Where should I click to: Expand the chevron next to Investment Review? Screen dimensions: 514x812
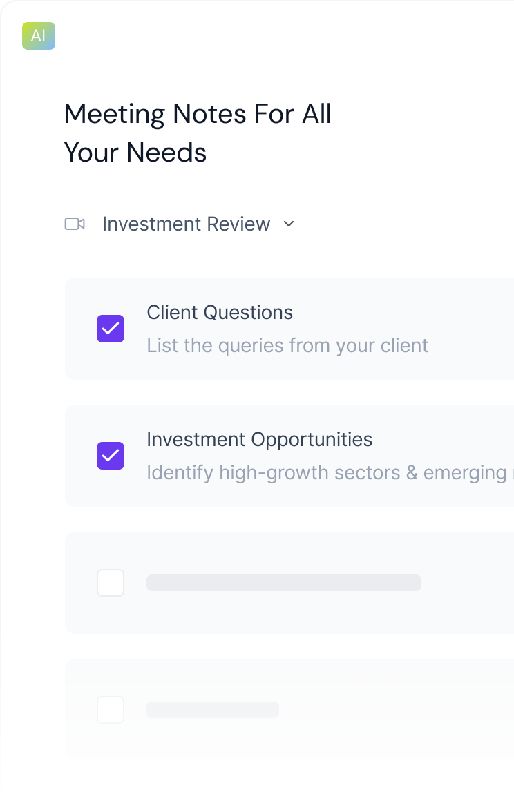(289, 224)
